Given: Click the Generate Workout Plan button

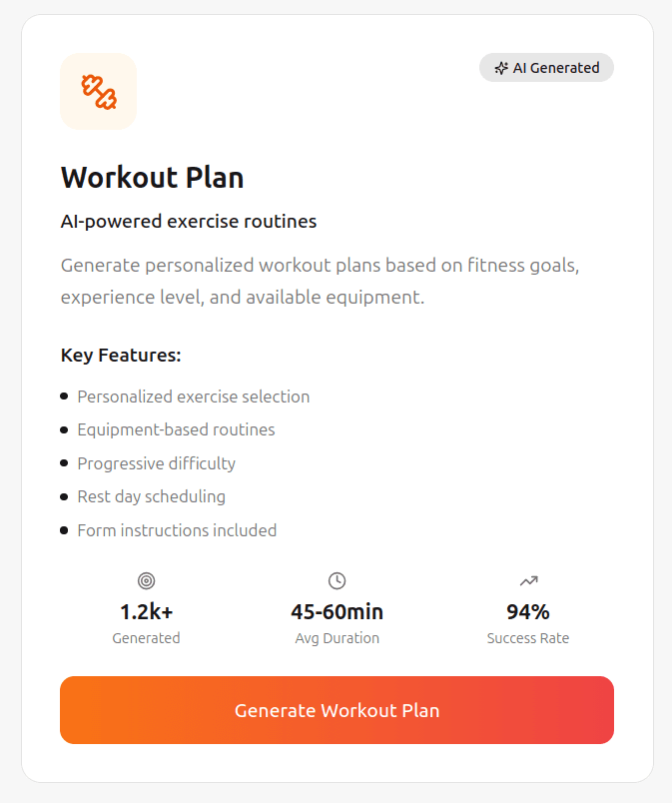Looking at the screenshot, I should [x=336, y=710].
